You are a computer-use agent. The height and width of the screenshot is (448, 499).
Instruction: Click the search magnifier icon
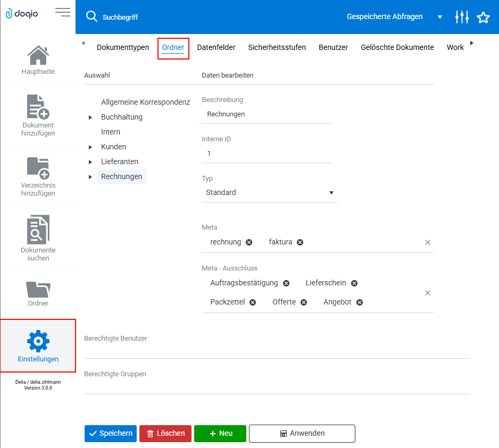92,17
